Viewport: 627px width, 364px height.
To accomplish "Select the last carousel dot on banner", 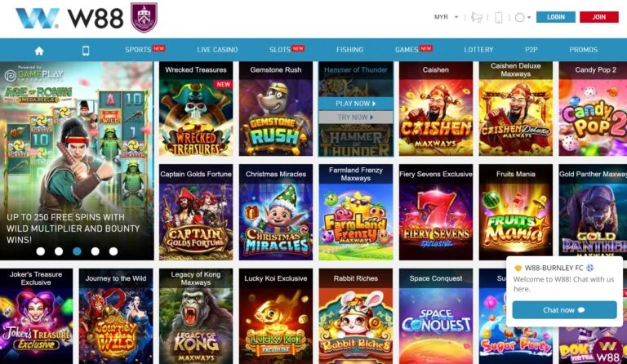I will (113, 251).
